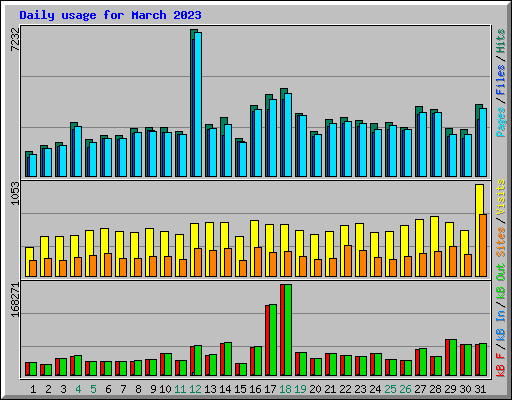Click the orange sites bar for day 31
The height and width of the screenshot is (400, 512).
coord(483,245)
